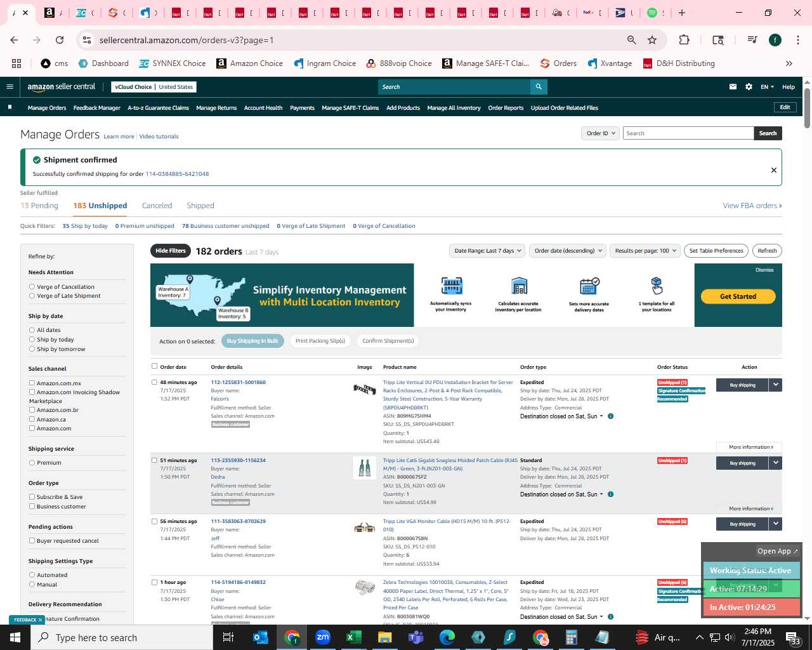
Task: Check Amazon.com.mx sales channel
Action: click(x=32, y=383)
